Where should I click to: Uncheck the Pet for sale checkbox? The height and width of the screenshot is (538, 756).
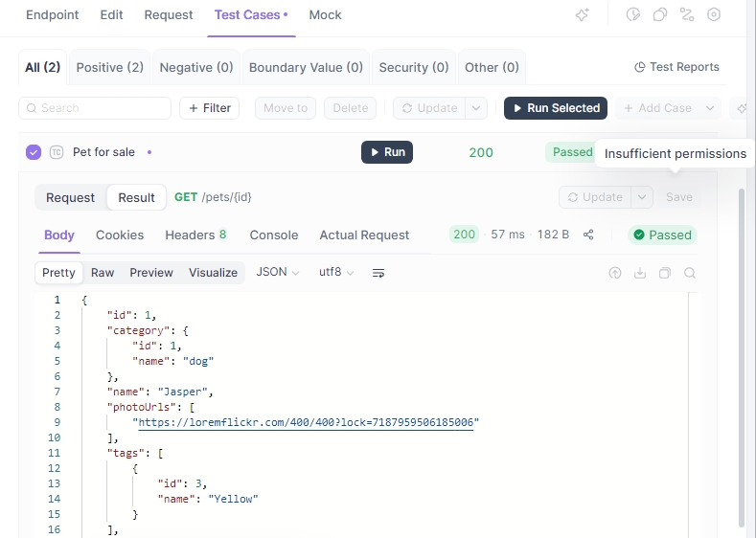point(34,152)
